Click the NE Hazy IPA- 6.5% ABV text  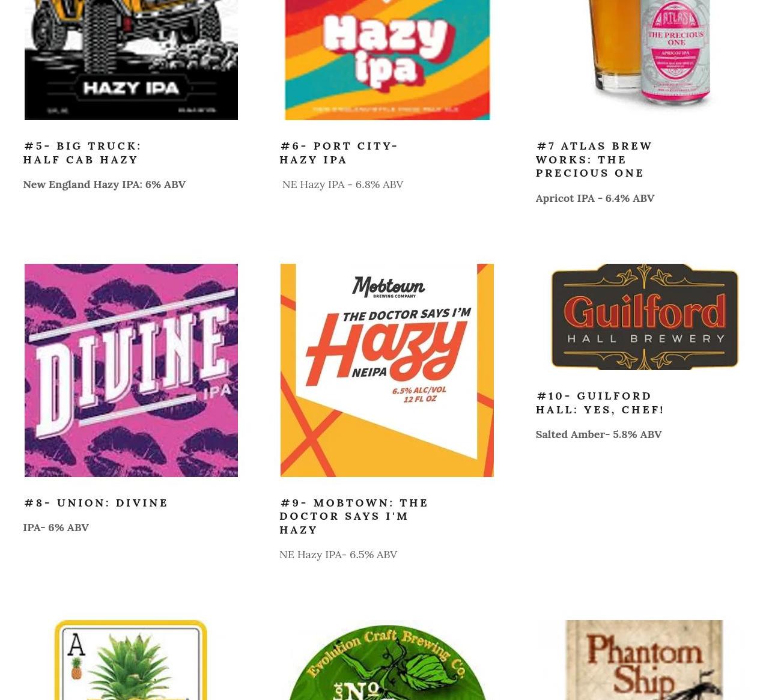(x=338, y=555)
